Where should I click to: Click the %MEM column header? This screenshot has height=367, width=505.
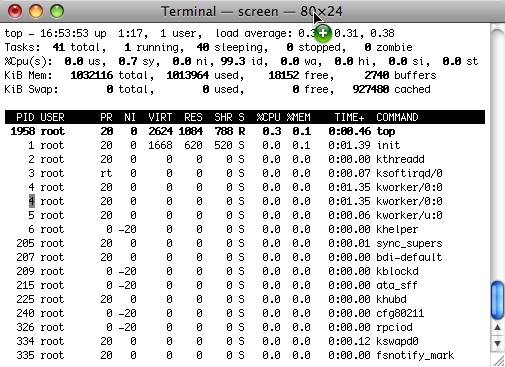[x=298, y=117]
